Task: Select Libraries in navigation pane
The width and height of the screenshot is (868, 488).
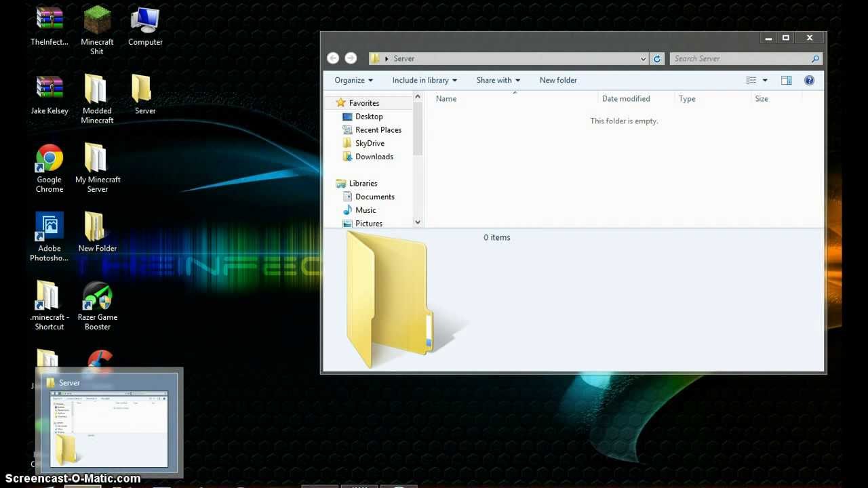Action: (363, 184)
